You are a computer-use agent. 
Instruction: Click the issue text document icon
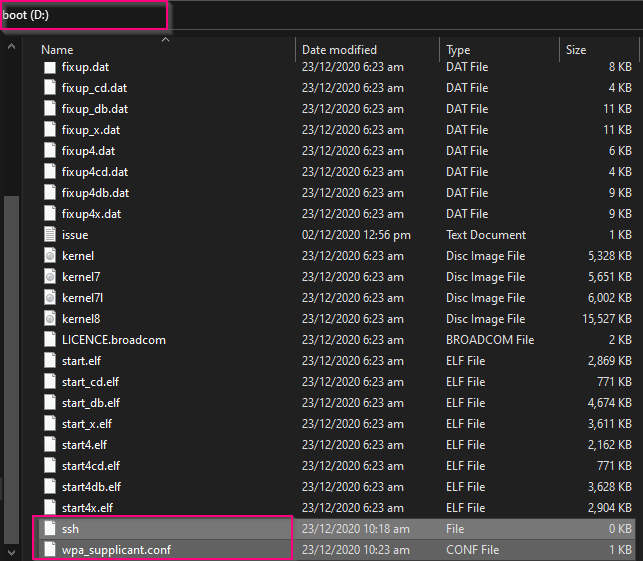tap(50, 235)
